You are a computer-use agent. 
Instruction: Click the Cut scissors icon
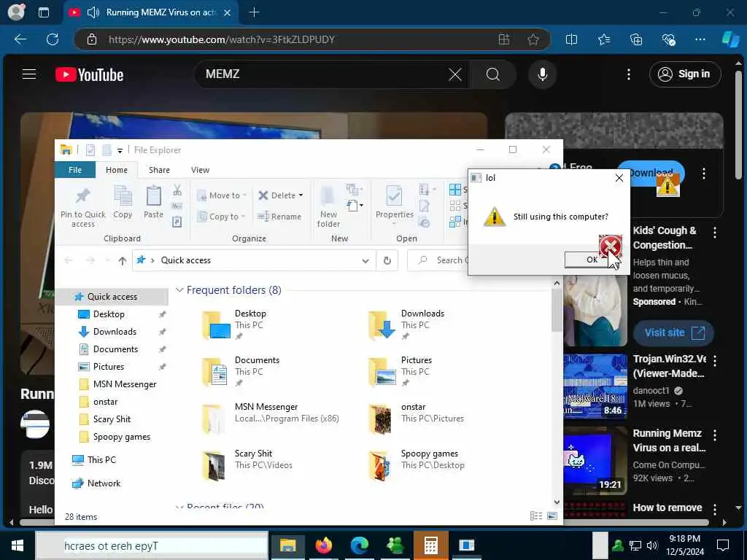click(177, 190)
